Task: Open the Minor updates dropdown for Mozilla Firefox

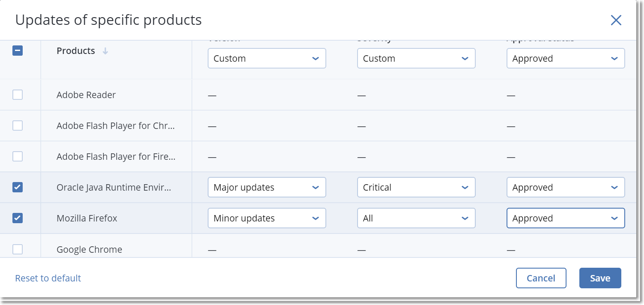Action: pyautogui.click(x=266, y=218)
